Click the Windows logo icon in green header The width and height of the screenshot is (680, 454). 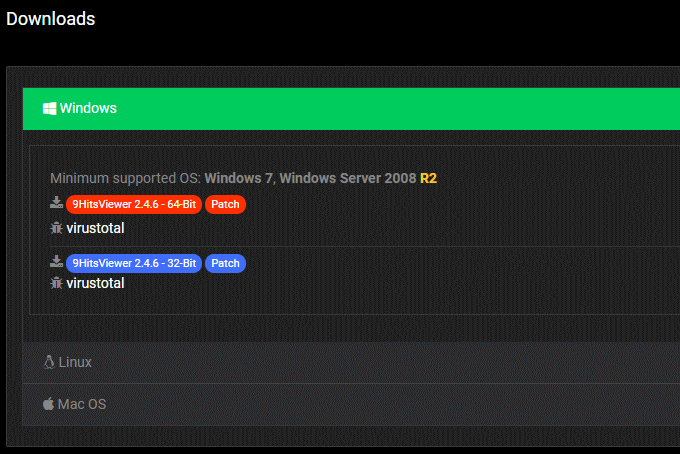pyautogui.click(x=49, y=108)
